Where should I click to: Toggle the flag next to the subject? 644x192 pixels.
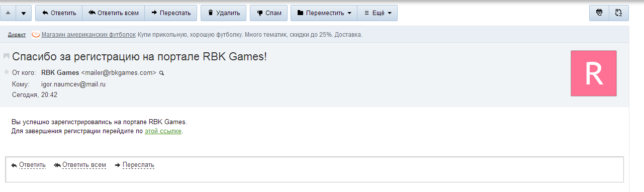pos(7,56)
